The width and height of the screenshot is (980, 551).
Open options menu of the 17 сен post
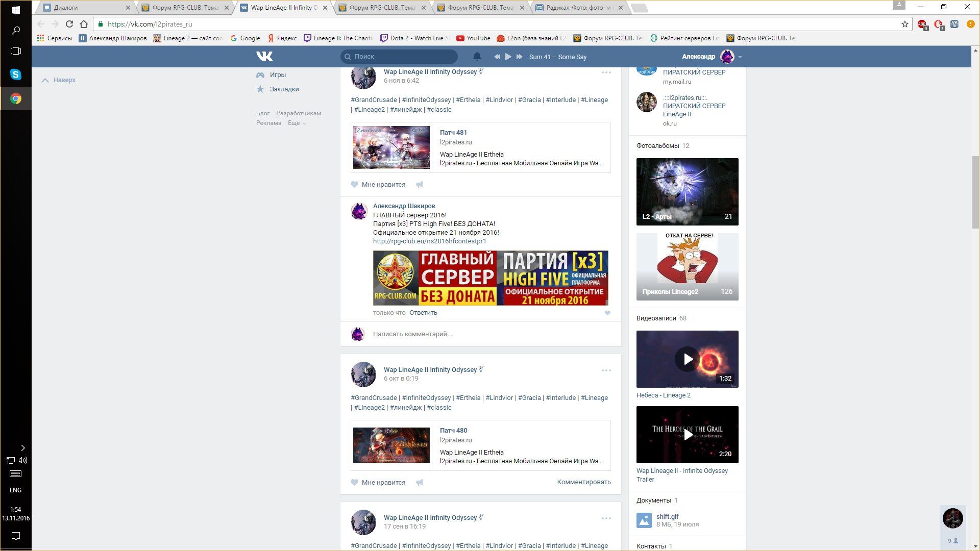pyautogui.click(x=606, y=518)
